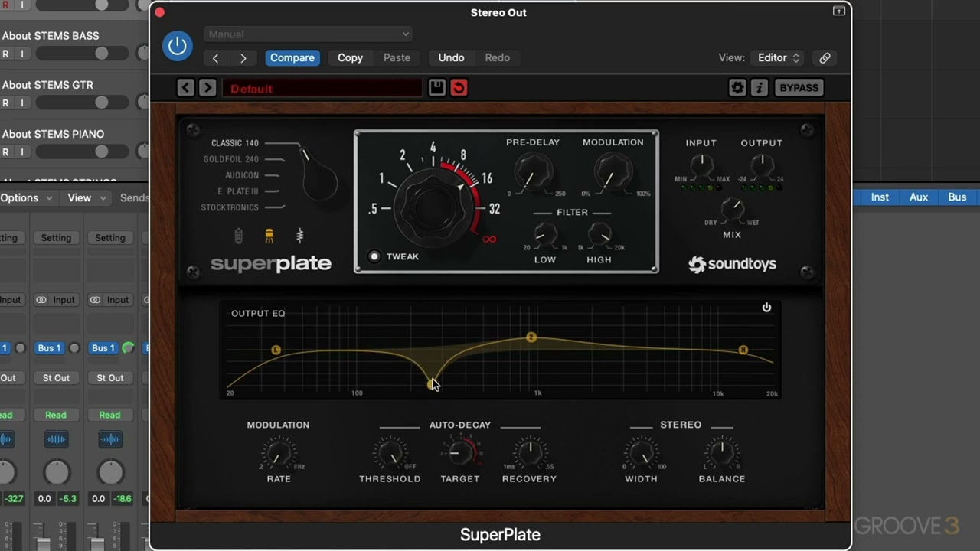The width and height of the screenshot is (980, 551).
Task: Click the info i icon
Action: [x=759, y=88]
